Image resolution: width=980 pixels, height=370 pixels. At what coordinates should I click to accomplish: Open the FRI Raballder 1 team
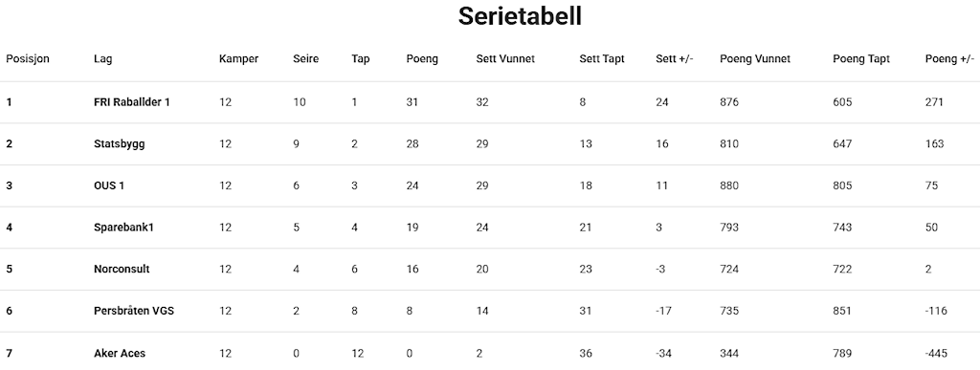tap(132, 101)
